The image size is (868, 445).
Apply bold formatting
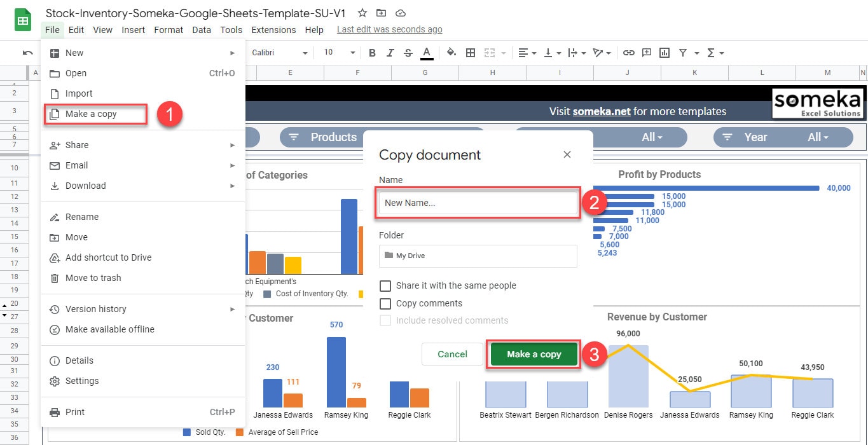[372, 53]
